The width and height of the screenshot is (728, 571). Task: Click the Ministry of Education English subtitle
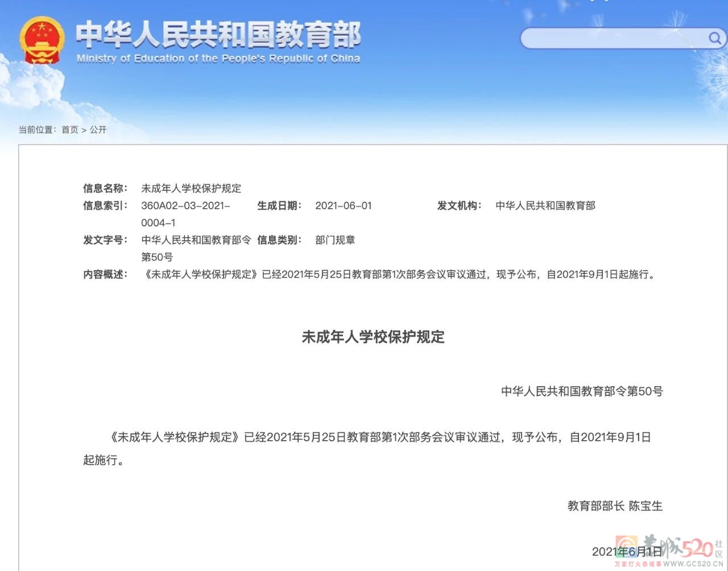[x=218, y=59]
